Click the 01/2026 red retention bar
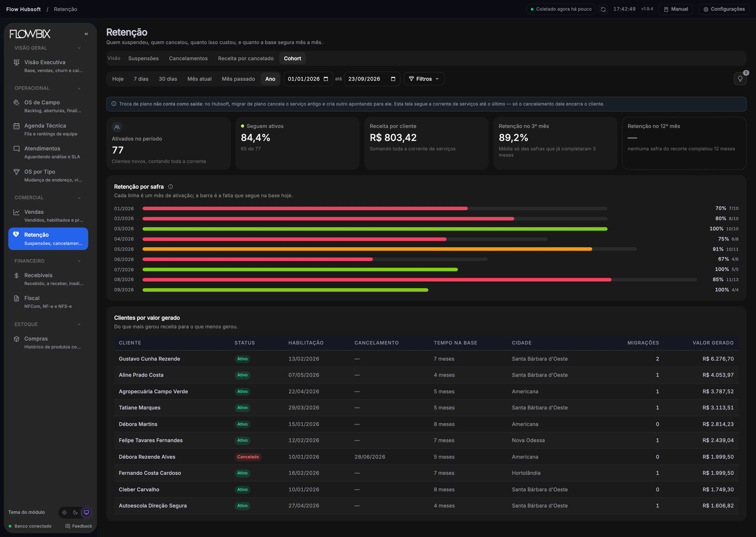The width and height of the screenshot is (756, 537). pyautogui.click(x=305, y=209)
